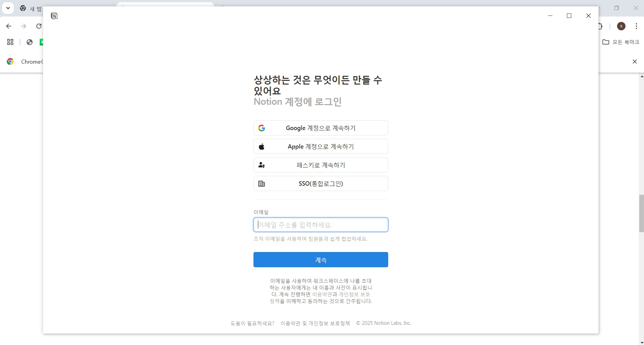The image size is (644, 345).
Task: Click Google logo on Google login button
Action: [x=262, y=128]
